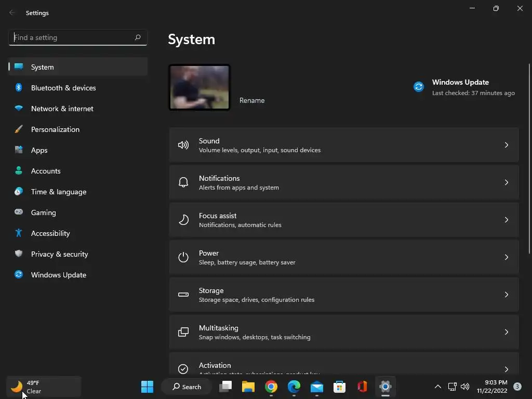Open Microsoft Store from taskbar
The image size is (532, 399).
coord(339,387)
